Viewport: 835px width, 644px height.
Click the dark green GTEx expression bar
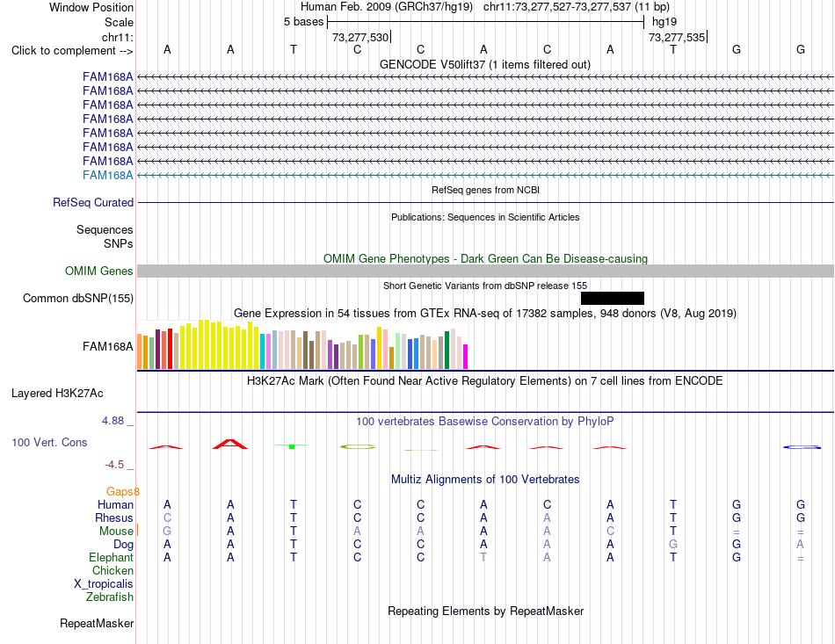point(447,351)
